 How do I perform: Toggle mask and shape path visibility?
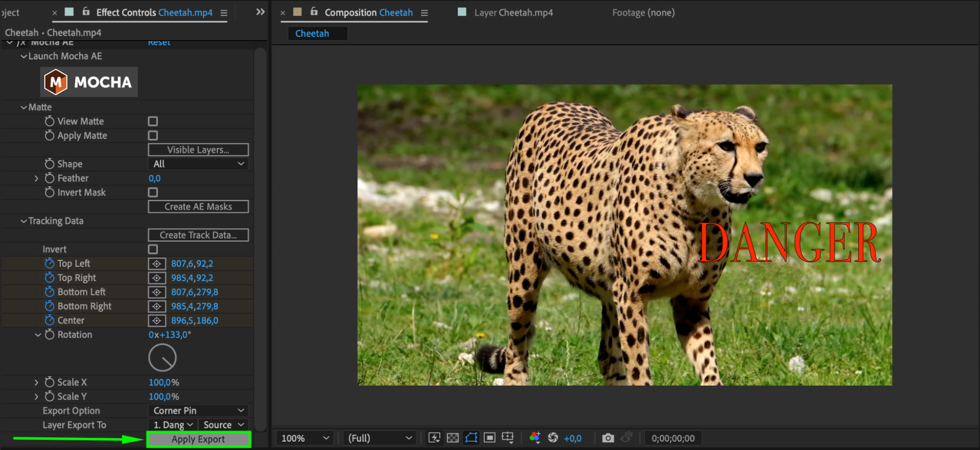point(471,438)
